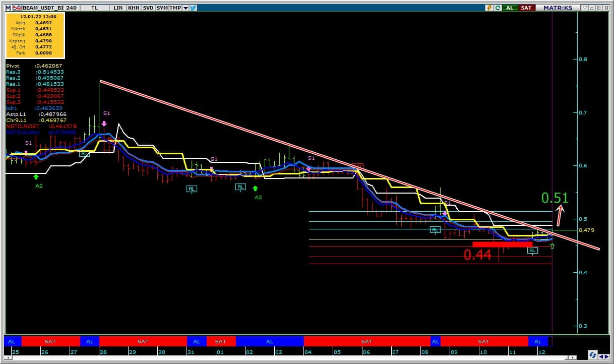Screen dimensions: 614x364
Task: Click the orange lightning bolt icon
Action: [x=489, y=8]
